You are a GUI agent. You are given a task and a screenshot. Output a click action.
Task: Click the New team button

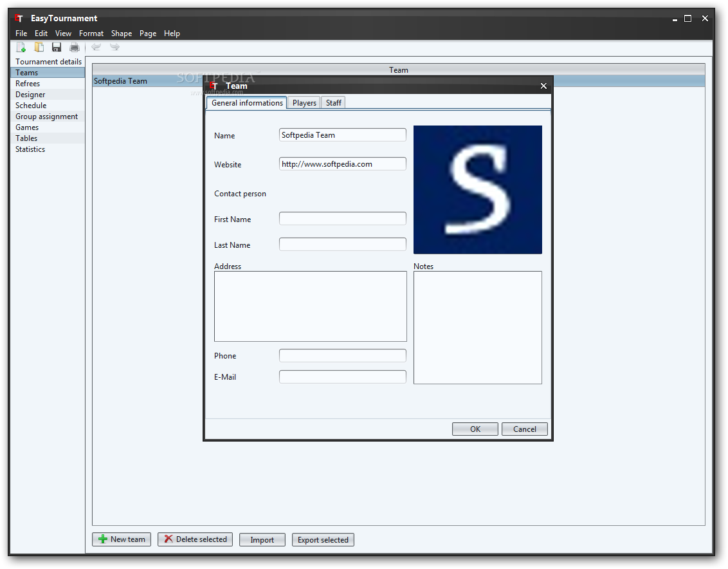(x=122, y=539)
